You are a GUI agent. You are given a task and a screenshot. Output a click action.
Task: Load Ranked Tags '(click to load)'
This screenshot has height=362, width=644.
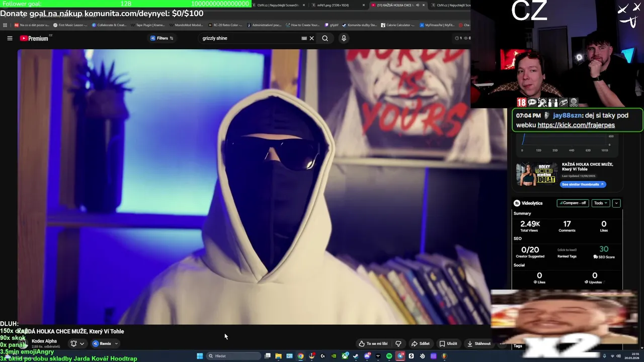point(567,250)
